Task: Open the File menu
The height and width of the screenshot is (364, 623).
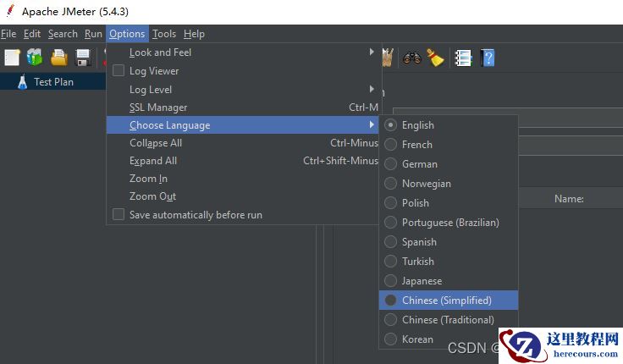Action: (8, 34)
